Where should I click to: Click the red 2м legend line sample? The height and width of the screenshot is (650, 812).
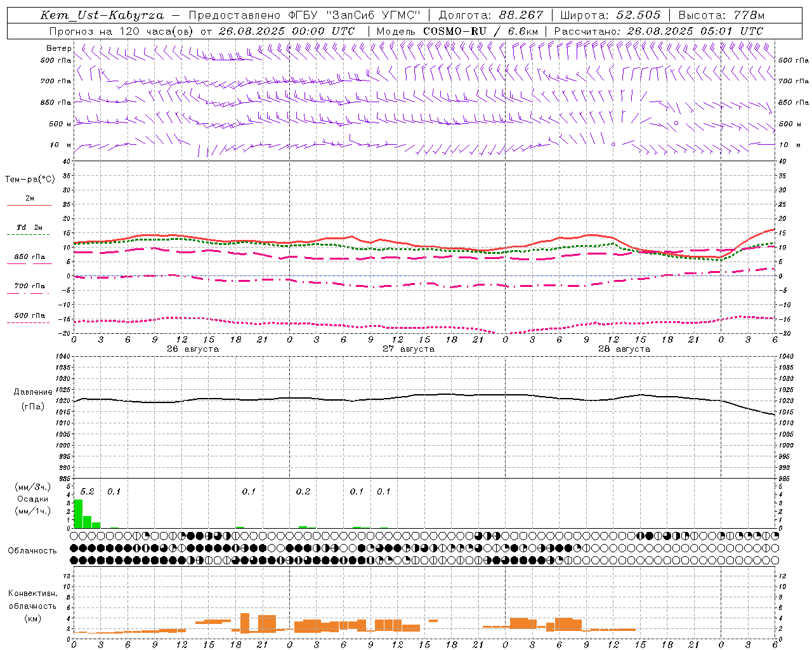point(29,205)
